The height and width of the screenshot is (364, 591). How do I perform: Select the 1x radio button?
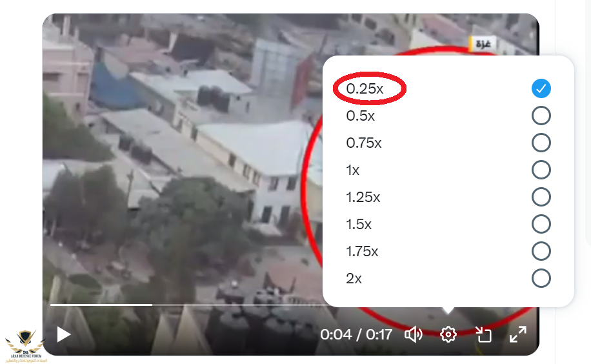coord(541,170)
